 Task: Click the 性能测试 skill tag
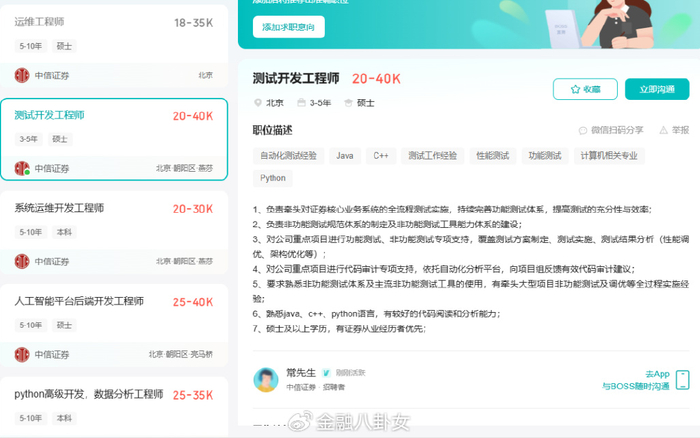point(492,156)
